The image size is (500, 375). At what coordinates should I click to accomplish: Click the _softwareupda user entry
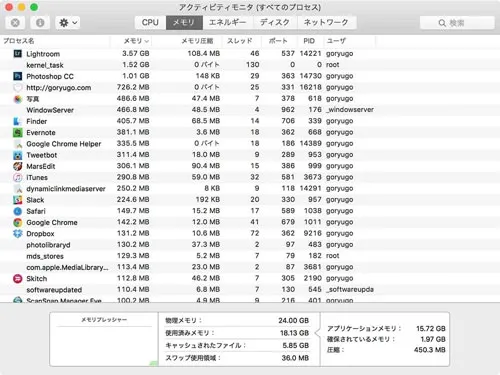pyautogui.click(x=350, y=289)
